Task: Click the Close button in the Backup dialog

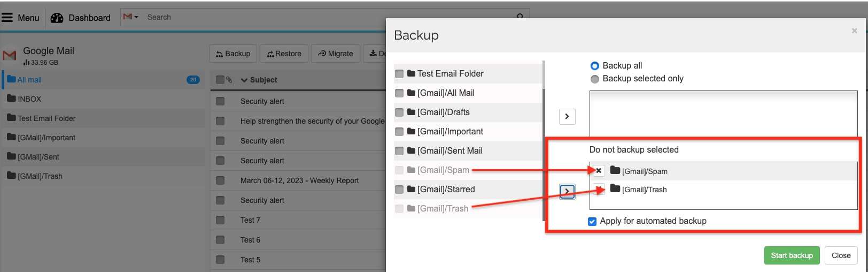Action: 841,255
